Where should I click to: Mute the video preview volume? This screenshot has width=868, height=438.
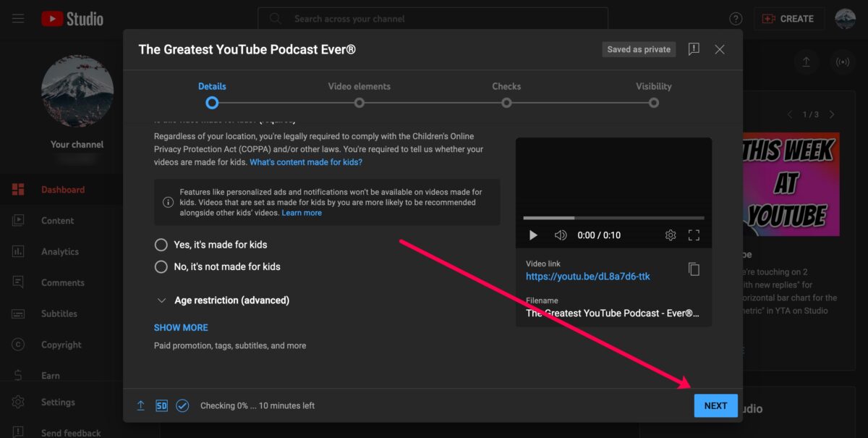(x=561, y=235)
